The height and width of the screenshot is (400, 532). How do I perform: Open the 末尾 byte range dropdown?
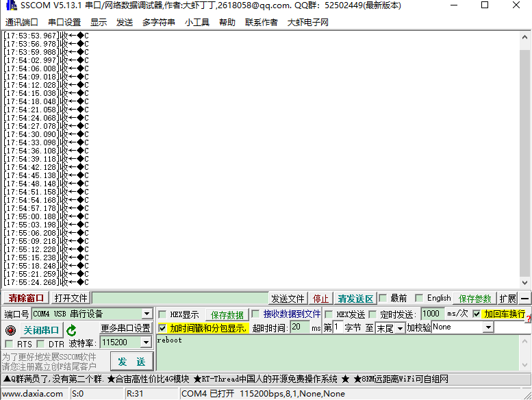(401, 328)
